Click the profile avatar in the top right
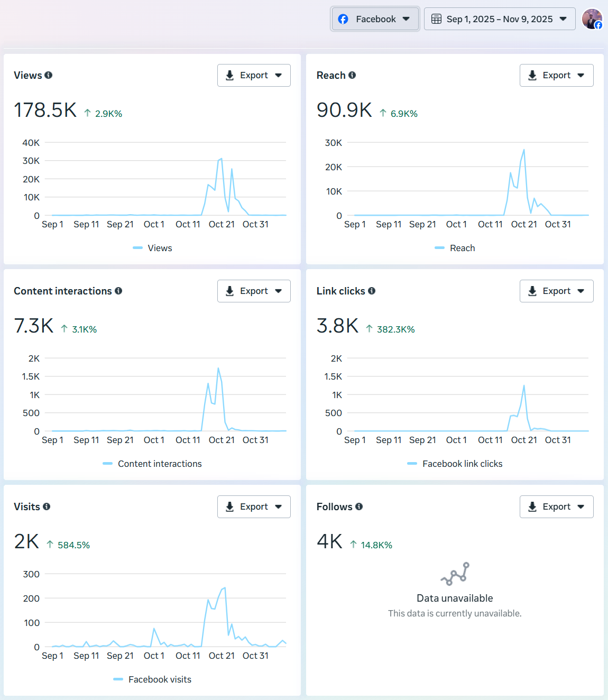Screen dimensions: 608x700 click(592, 19)
